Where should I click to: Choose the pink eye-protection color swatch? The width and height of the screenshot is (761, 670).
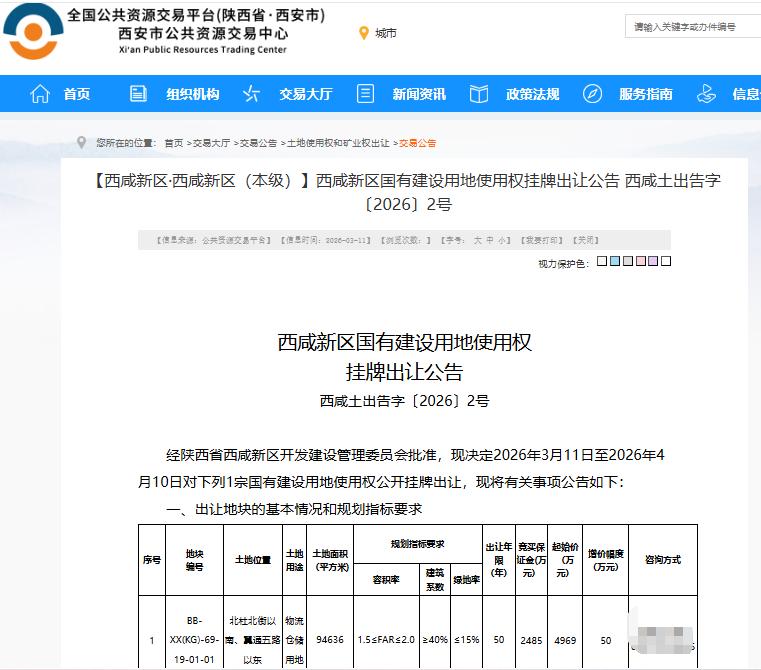(x=641, y=261)
